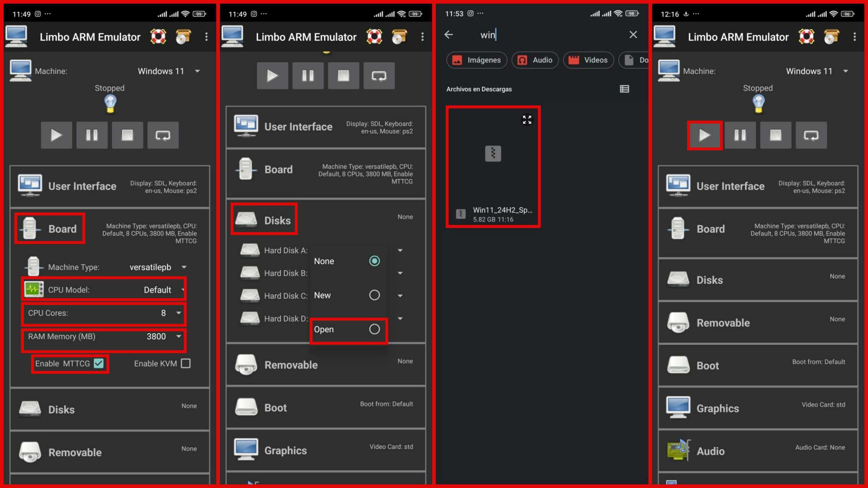The height and width of the screenshot is (488, 868).
Task: Open the Machine dropdown on the Board-expanded screen
Action: coord(168,71)
